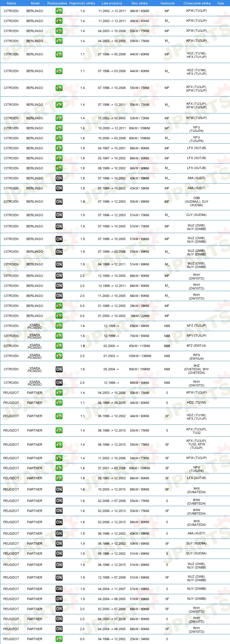Image resolution: width=230 pixels, height=644 pixels.
Task: Click the diesel ON icon in the Partner 12.1998 -> 07.2008 row
Action: 59,577
